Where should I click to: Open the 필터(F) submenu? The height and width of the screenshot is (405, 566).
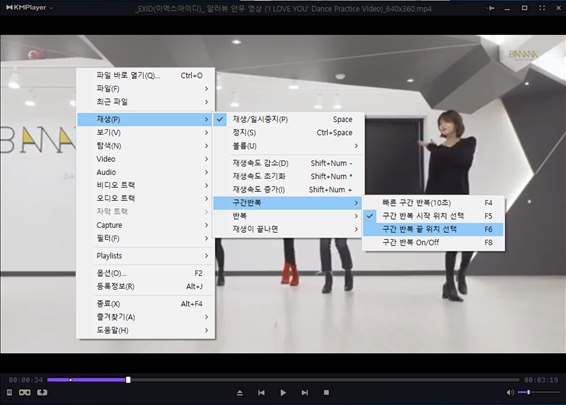coord(146,238)
